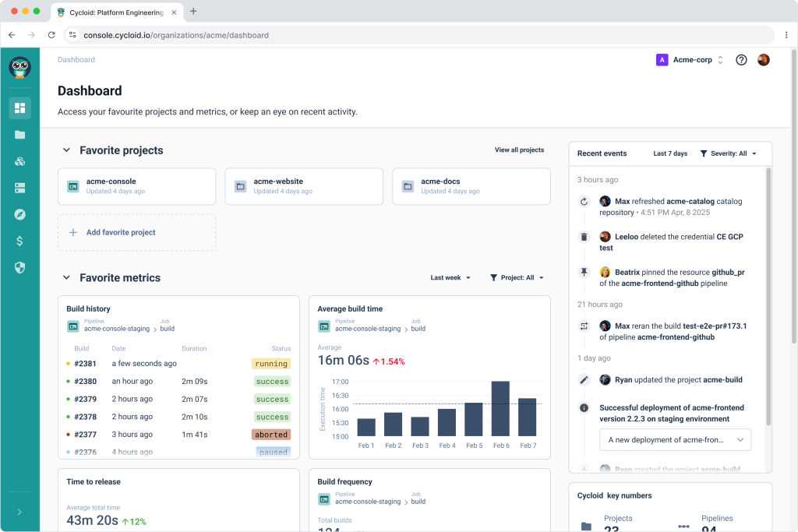Click the running status badge for build #2381
The image size is (798, 532).
coord(270,363)
